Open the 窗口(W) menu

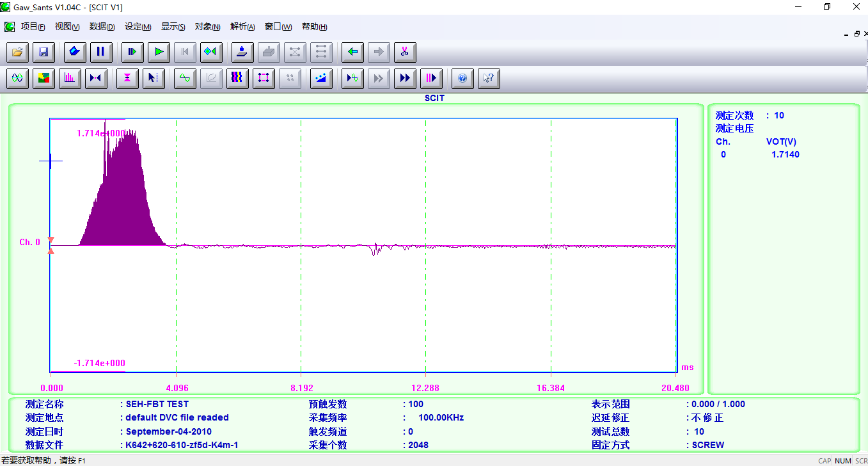pos(278,27)
